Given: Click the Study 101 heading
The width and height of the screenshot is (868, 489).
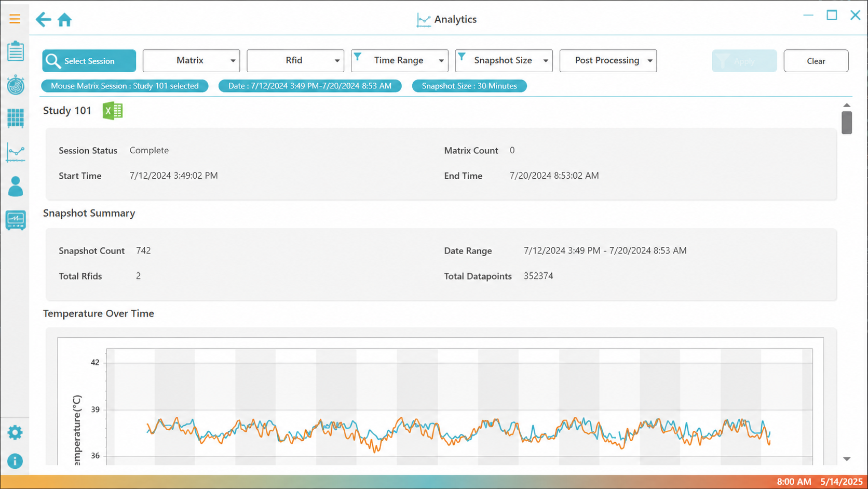Looking at the screenshot, I should [67, 111].
